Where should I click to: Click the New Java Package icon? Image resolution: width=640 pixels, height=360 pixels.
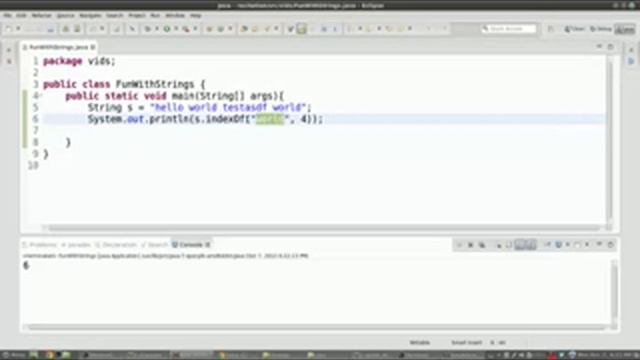click(x=209, y=29)
